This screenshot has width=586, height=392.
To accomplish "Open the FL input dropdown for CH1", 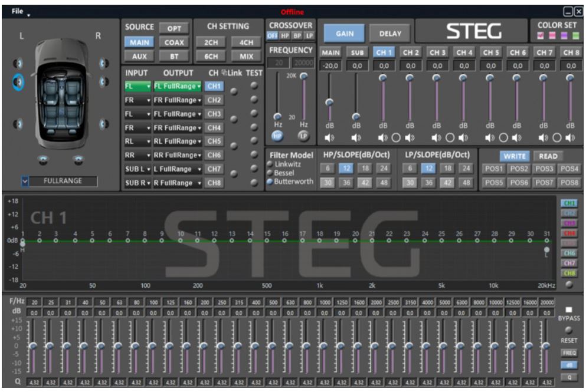I will (x=137, y=86).
